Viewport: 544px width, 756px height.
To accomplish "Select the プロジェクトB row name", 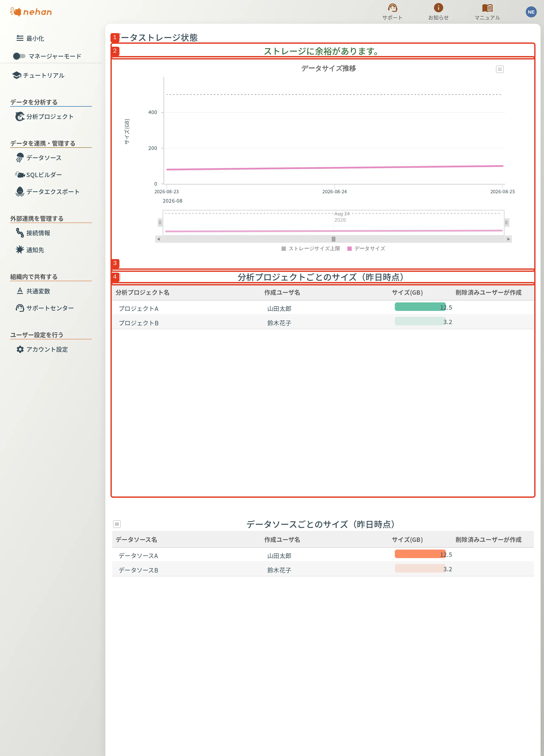I will click(138, 323).
